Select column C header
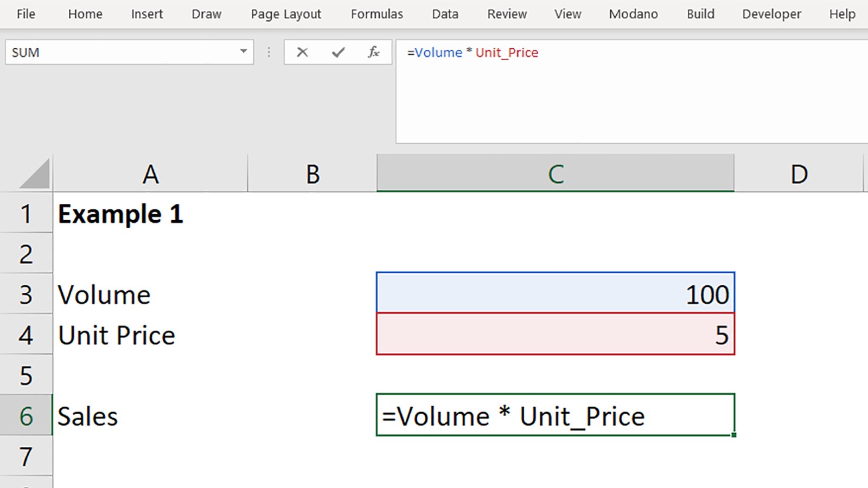This screenshot has height=488, width=868. coord(555,175)
